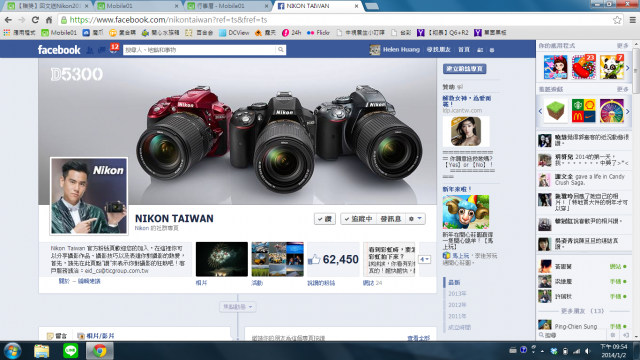Open the grass block game icon

[x=556, y=111]
